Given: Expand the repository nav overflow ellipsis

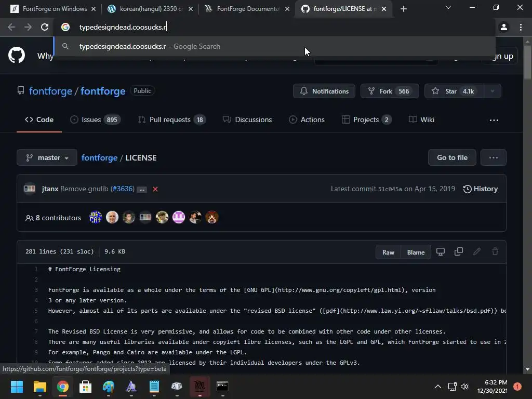Looking at the screenshot, I should [x=494, y=120].
